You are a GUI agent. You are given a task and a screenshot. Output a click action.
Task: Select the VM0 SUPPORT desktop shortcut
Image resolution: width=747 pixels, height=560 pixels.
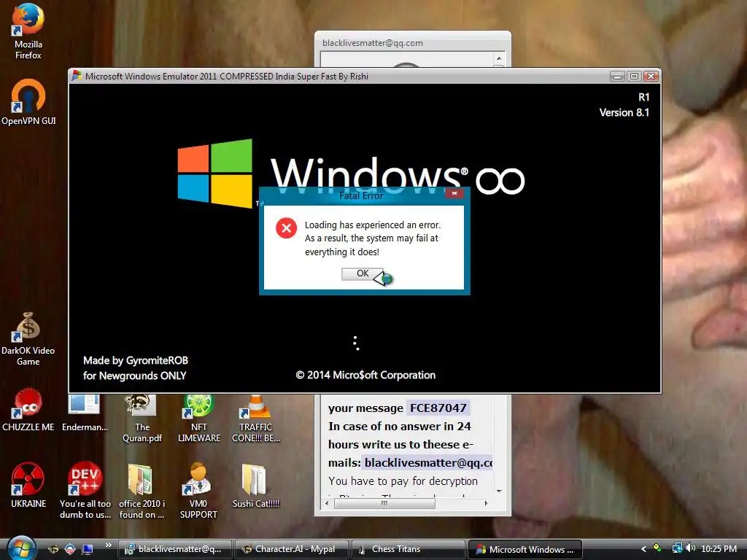[198, 490]
